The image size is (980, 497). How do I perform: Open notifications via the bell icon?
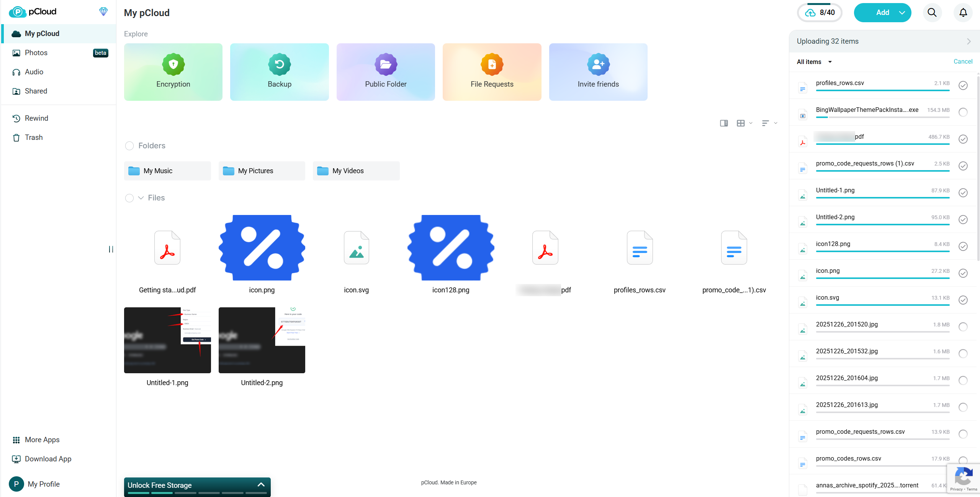(x=963, y=12)
